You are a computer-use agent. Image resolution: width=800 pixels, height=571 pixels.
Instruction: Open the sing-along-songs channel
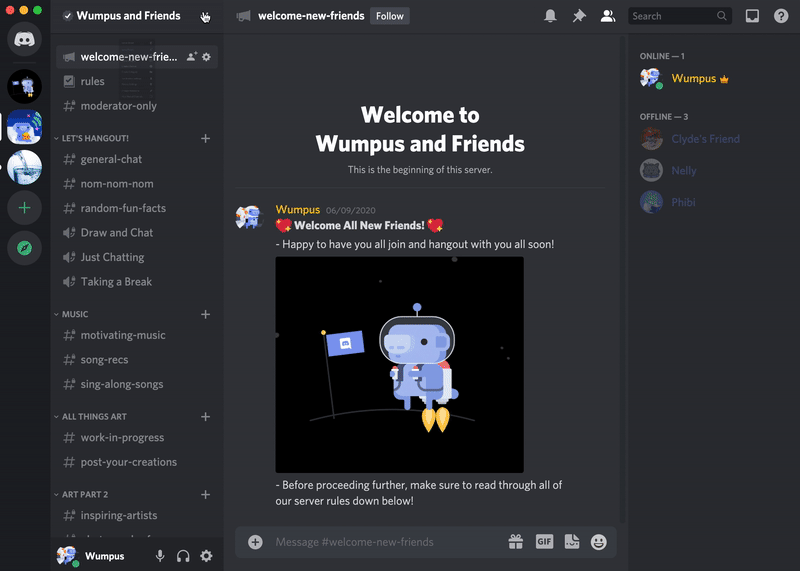click(x=137, y=384)
